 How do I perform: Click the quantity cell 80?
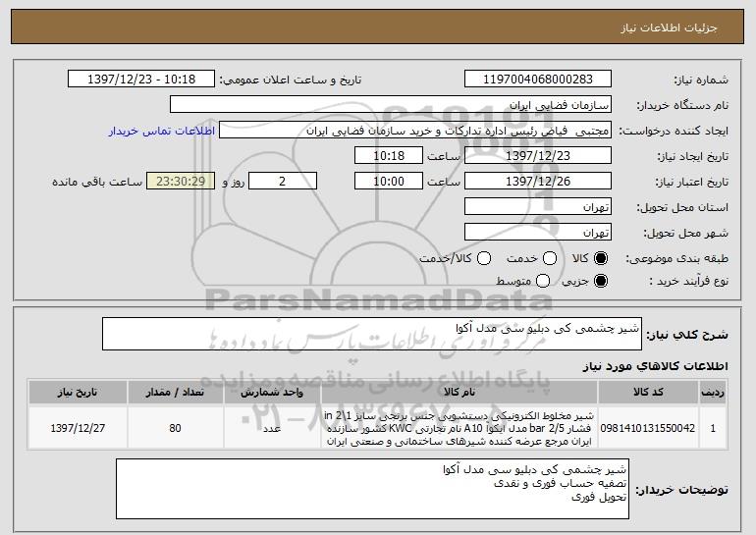coord(175,428)
